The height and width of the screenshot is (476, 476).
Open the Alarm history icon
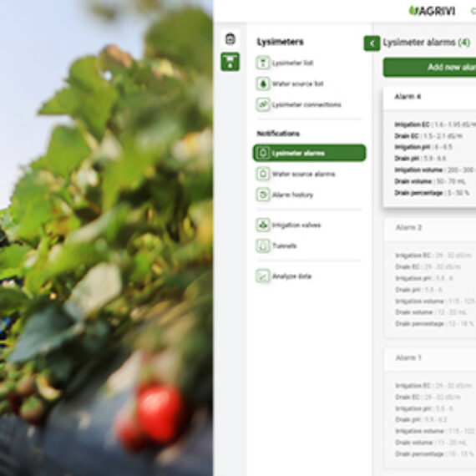263,195
